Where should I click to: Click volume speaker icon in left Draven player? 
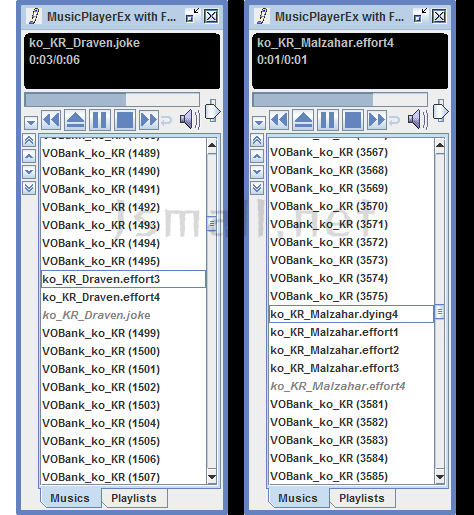[x=190, y=119]
